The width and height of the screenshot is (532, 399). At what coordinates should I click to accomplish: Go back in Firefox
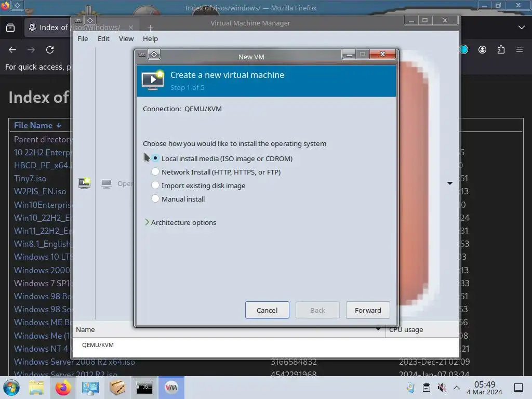coord(12,50)
